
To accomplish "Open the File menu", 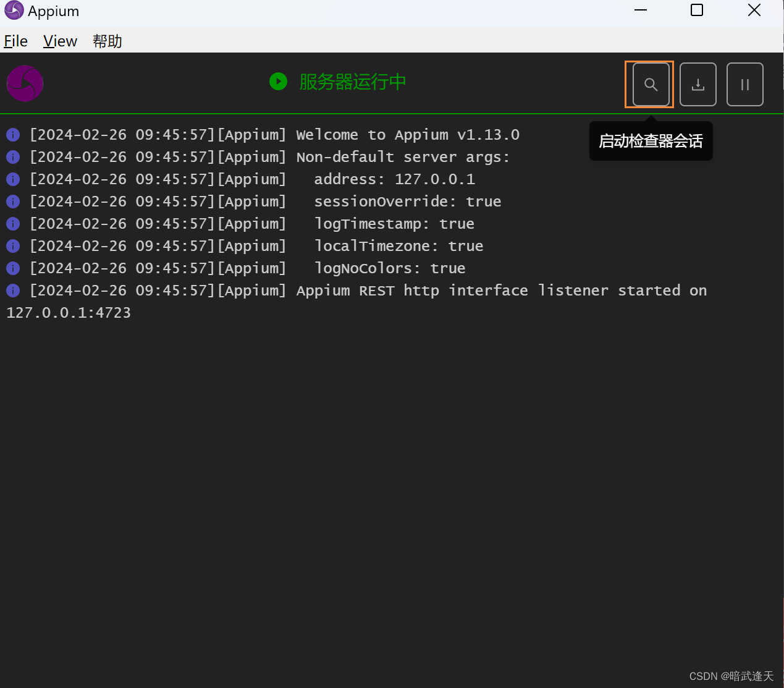I will (x=15, y=41).
